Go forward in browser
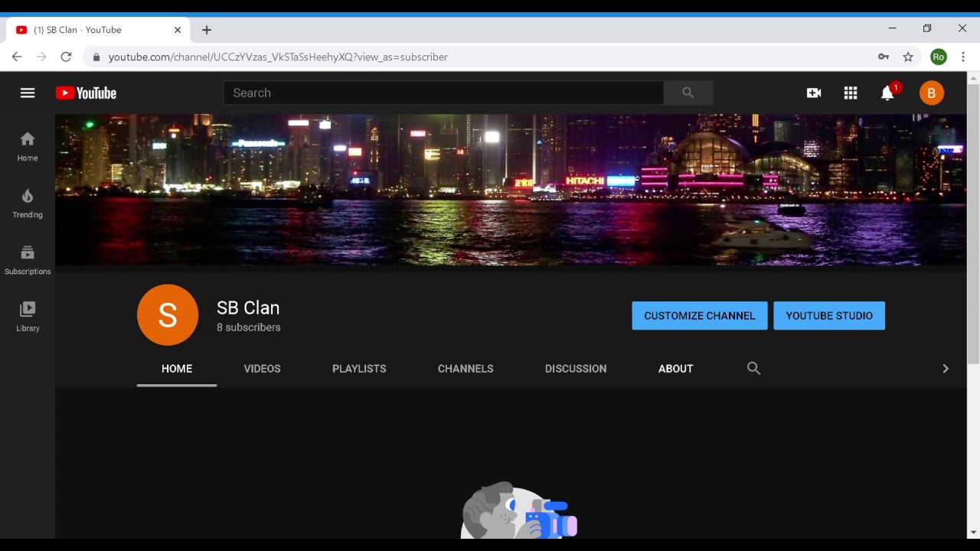The image size is (980, 551). pyautogui.click(x=41, y=57)
